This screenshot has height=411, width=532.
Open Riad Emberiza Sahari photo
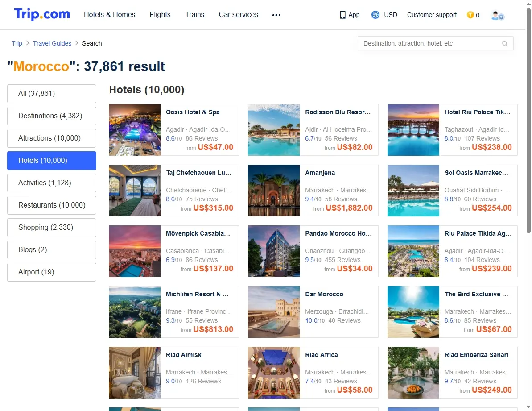(x=413, y=373)
